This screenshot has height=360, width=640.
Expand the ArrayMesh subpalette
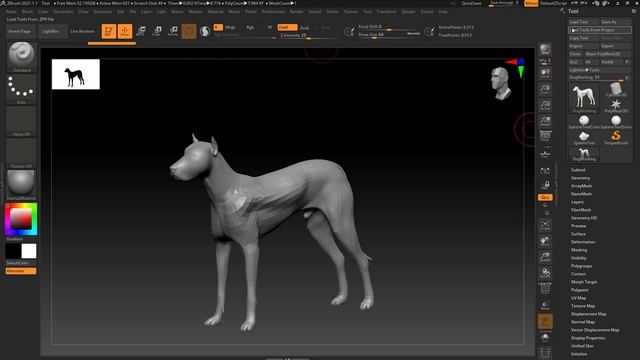581,186
